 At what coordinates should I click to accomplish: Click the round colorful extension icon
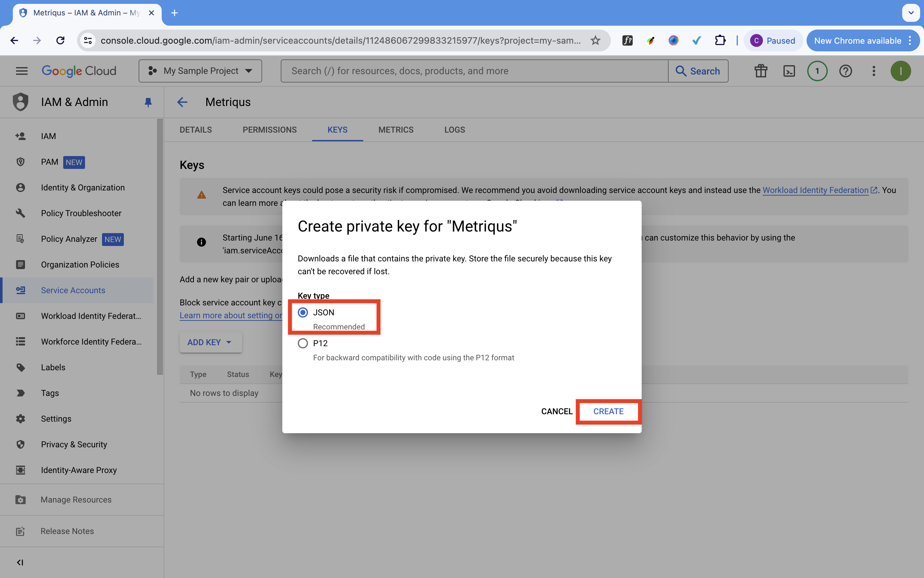point(673,40)
